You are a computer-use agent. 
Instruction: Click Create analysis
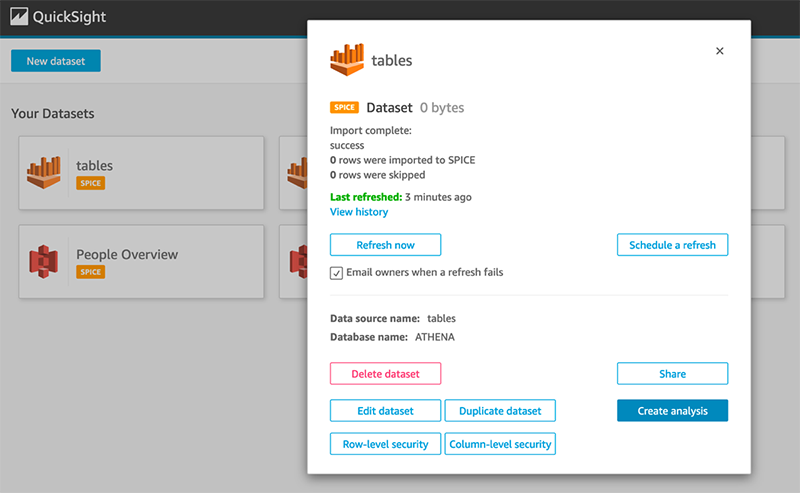pyautogui.click(x=672, y=411)
